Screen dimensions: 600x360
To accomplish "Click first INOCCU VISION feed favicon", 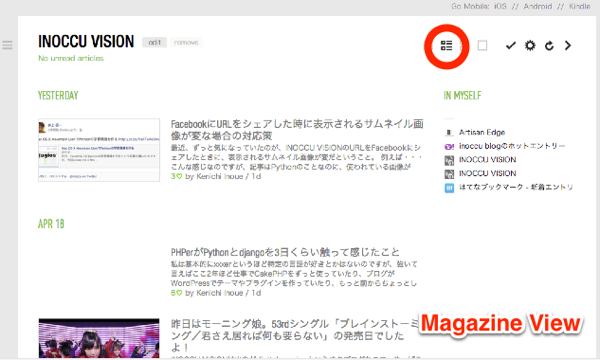I will pyautogui.click(x=449, y=160).
